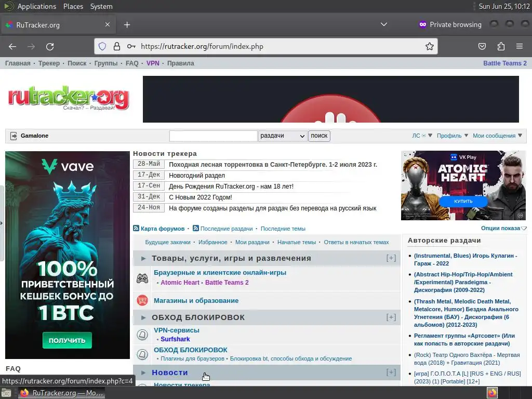This screenshot has height=399, width=532.
Task: Bookmark this page with the star icon
Action: 430,46
